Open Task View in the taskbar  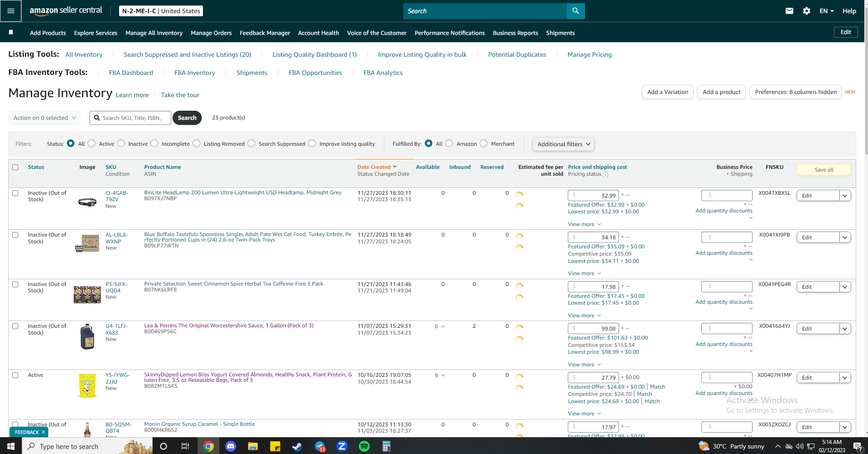tap(185, 446)
